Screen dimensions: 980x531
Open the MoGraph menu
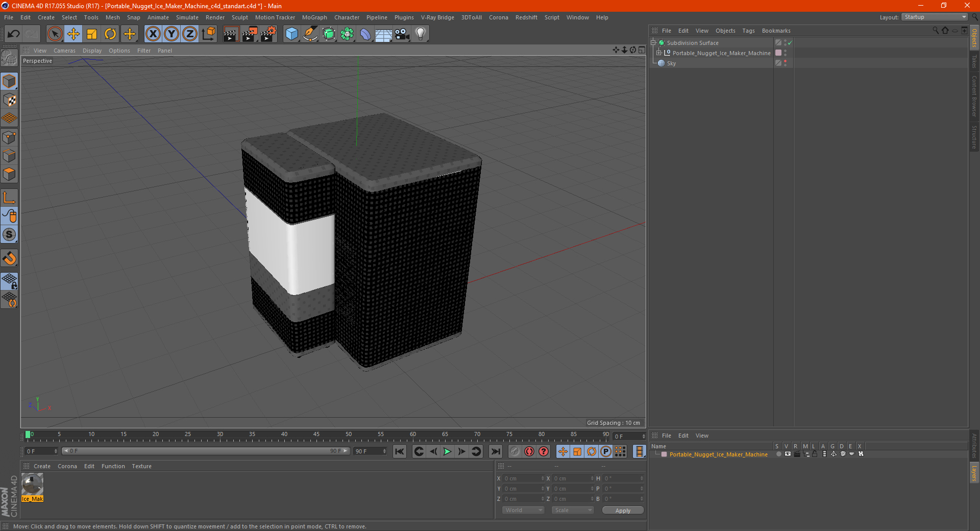click(x=314, y=17)
